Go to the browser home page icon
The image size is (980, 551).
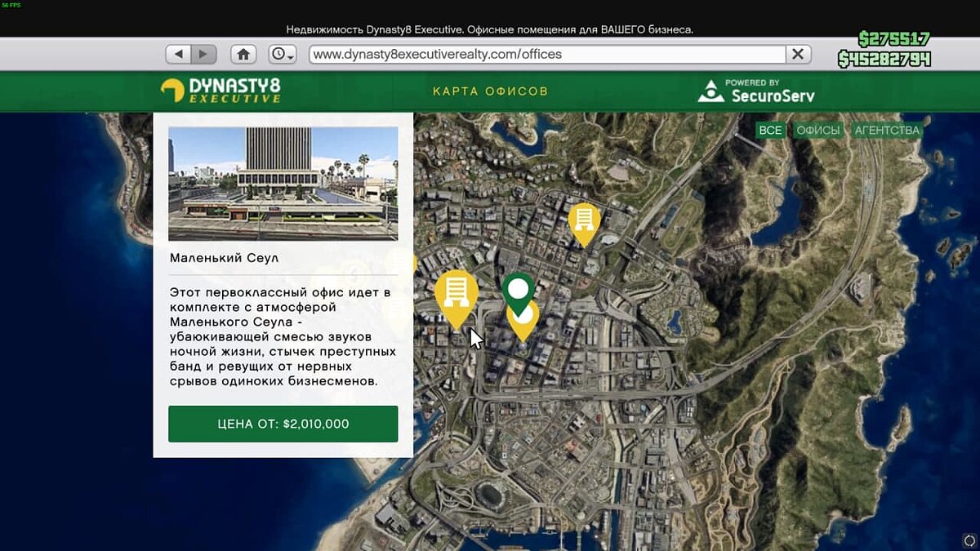click(243, 54)
